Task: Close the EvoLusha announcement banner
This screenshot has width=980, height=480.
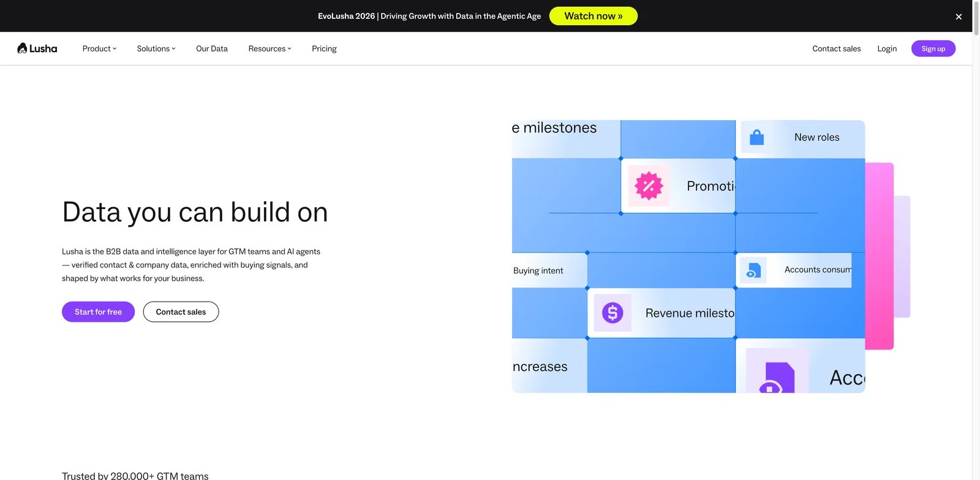Action: coord(959,17)
